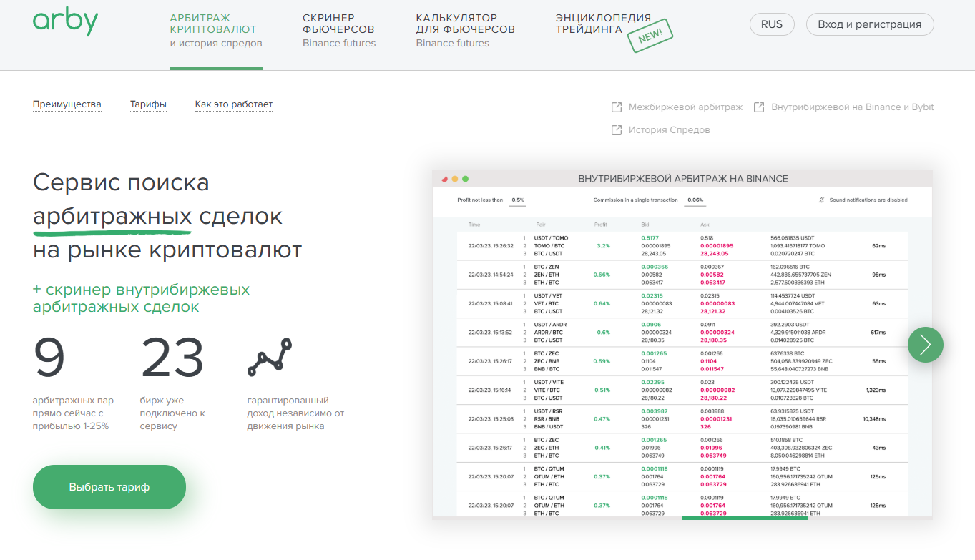Click the USDT / VITE pair
Screen dimensions: 975x560
click(x=549, y=382)
